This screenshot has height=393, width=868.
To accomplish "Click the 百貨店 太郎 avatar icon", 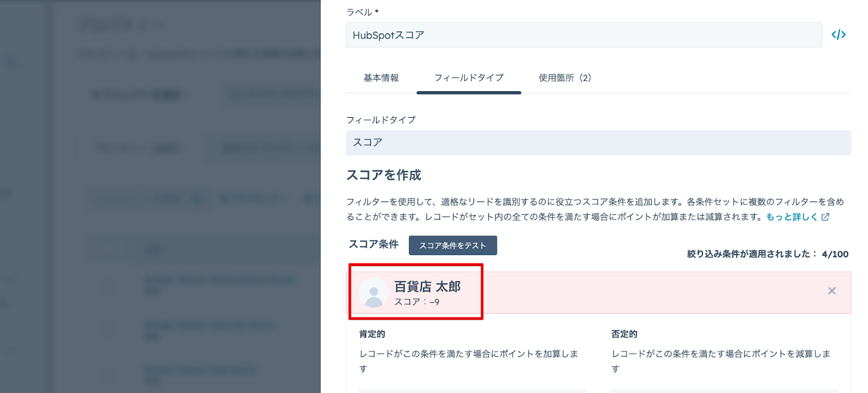I will click(374, 293).
